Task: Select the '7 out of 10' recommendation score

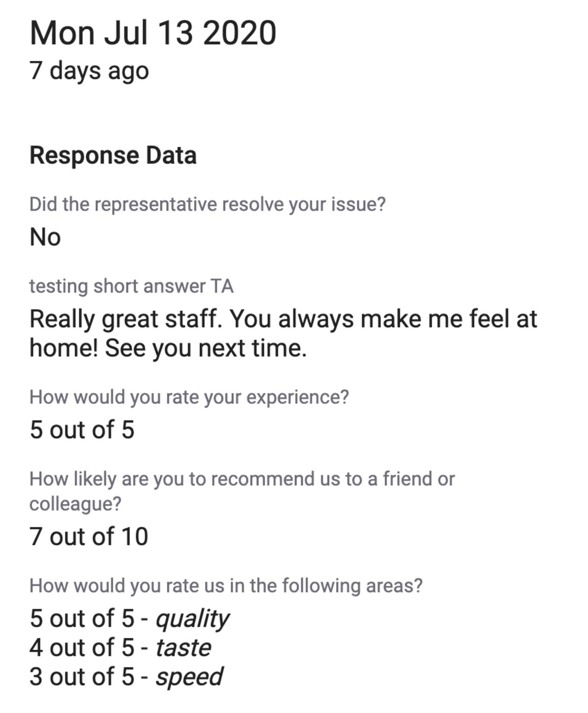Action: pos(89,537)
